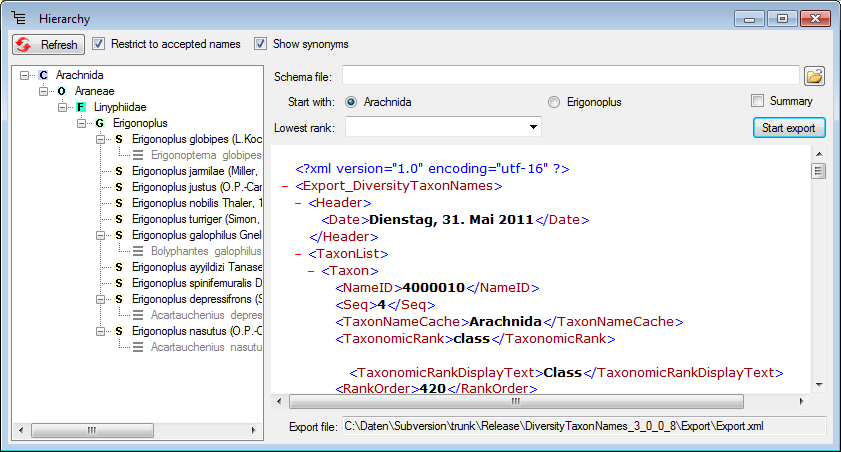The width and height of the screenshot is (841, 452).
Task: Click the Schema file input field
Action: click(570, 76)
